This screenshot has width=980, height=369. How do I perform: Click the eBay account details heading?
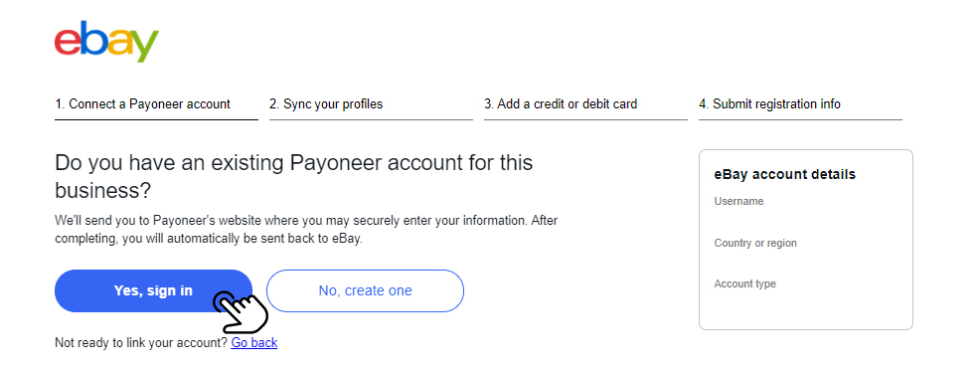[784, 174]
